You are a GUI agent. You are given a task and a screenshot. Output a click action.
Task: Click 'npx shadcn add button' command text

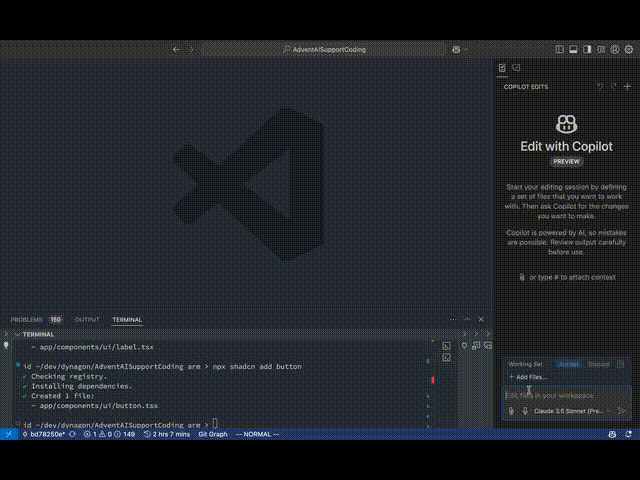[257, 367]
